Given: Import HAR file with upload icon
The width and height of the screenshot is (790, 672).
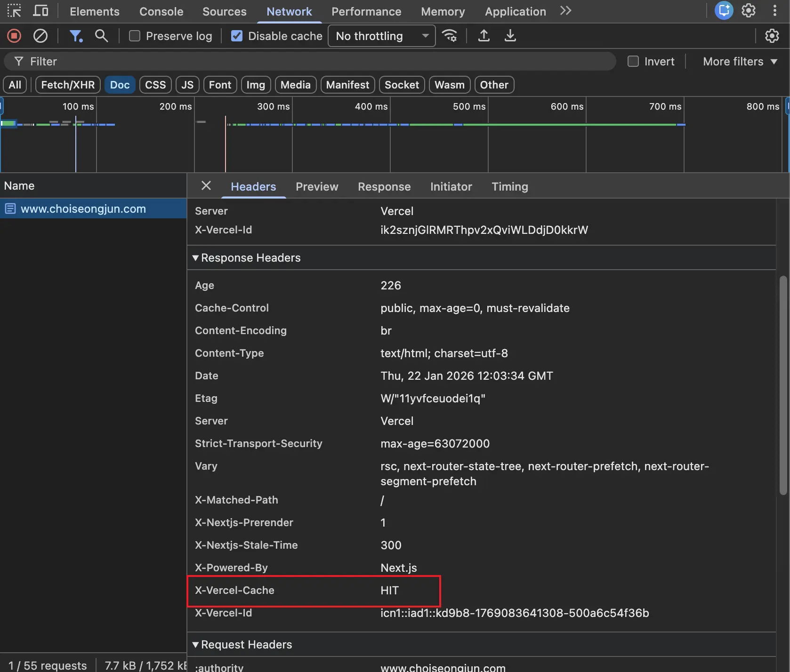Looking at the screenshot, I should [x=484, y=36].
